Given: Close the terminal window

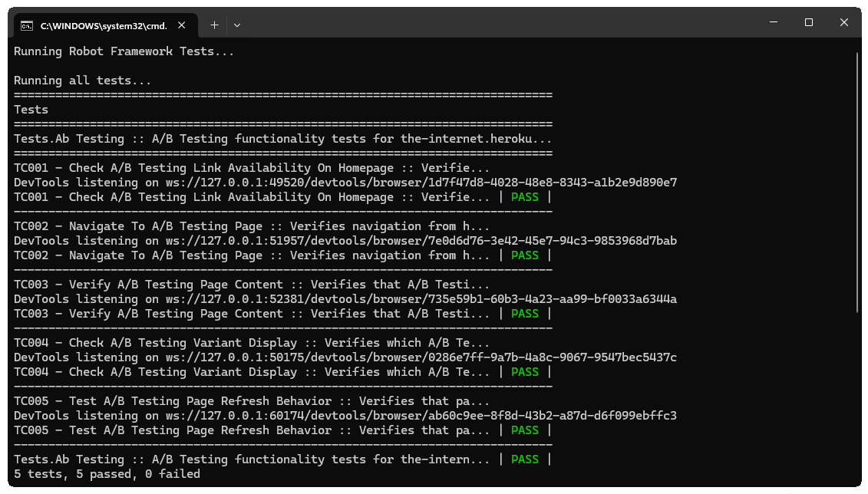Looking at the screenshot, I should [844, 23].
